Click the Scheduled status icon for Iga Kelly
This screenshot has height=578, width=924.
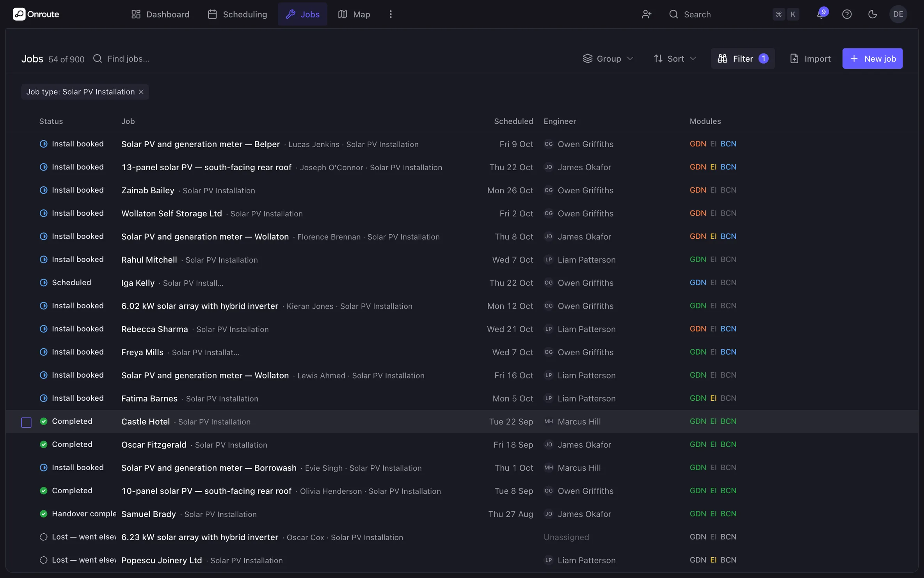[x=44, y=283]
